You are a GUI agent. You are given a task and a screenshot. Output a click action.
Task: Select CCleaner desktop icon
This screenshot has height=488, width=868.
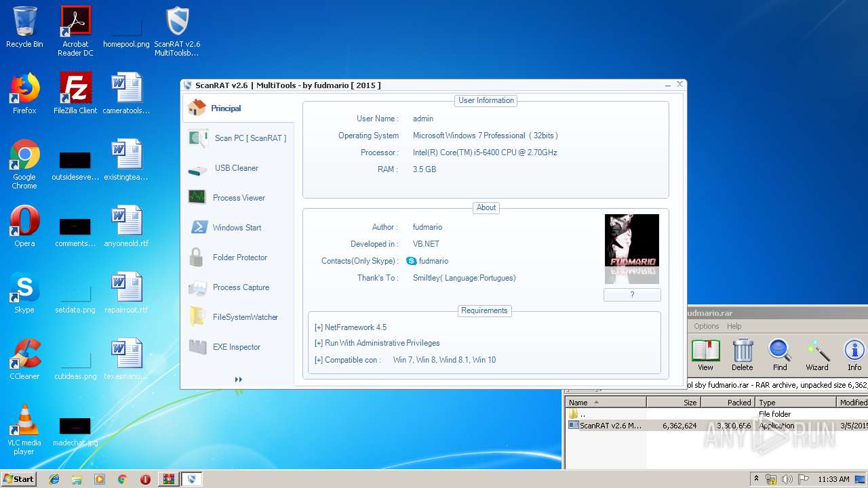24,359
